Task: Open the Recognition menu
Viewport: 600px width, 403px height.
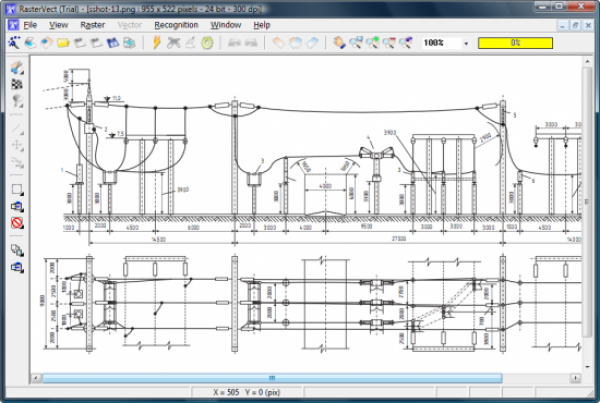Action: 175,24
